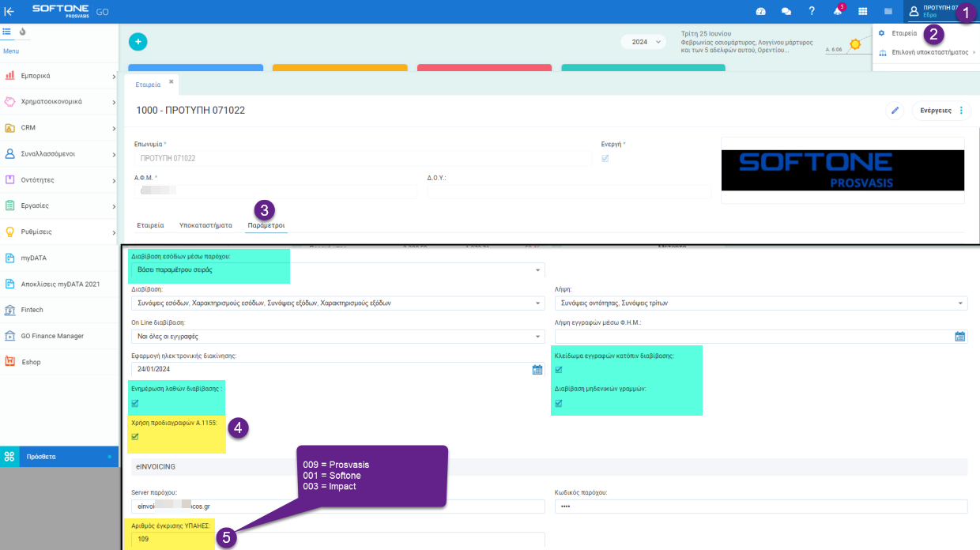Click the apps grid icon in top bar
This screenshot has height=550, width=980.
[x=862, y=12]
